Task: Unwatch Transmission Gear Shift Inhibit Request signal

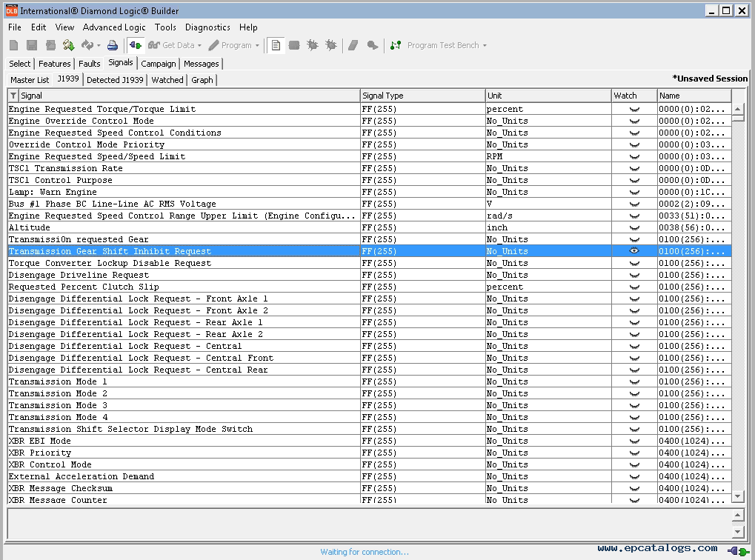Action: point(634,251)
